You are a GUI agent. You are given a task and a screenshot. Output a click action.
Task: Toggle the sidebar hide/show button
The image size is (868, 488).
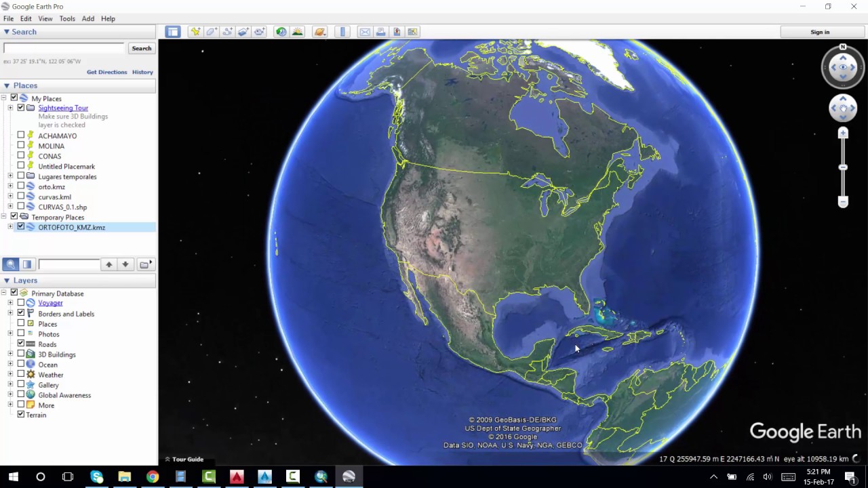point(173,32)
